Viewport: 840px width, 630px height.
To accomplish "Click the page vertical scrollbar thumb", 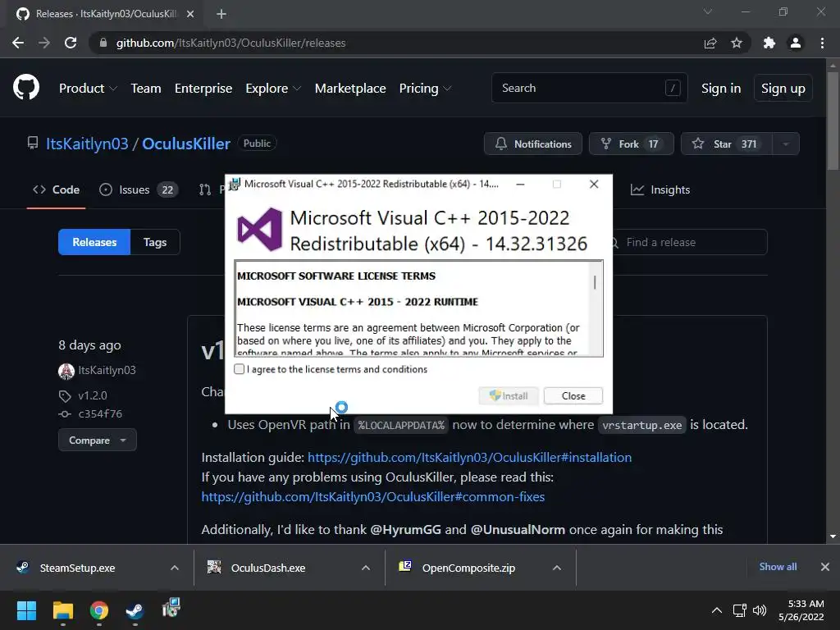I will click(833, 121).
